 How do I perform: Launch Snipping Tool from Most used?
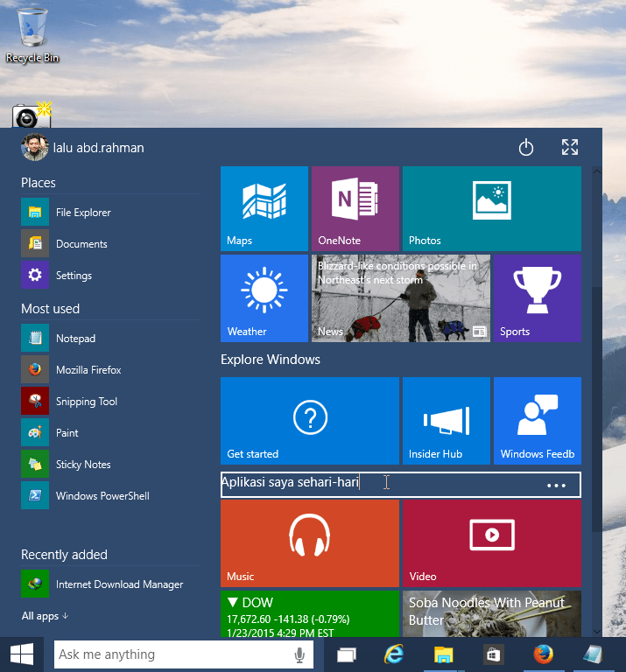[109, 401]
